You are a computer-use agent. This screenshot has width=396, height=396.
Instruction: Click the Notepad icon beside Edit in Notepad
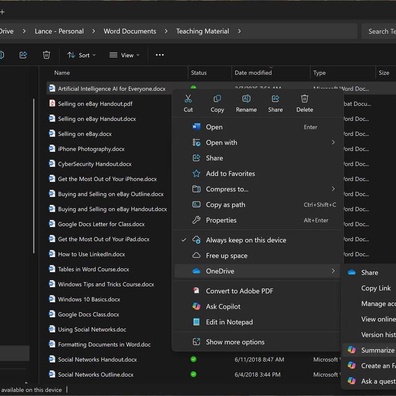point(196,322)
